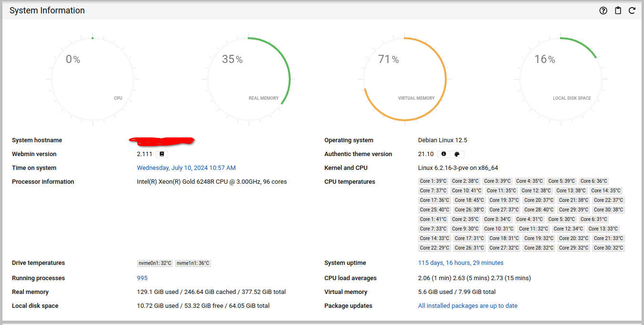Click the Core 29: 39°C temperature badge
The width and height of the screenshot is (644, 325).
(574, 210)
